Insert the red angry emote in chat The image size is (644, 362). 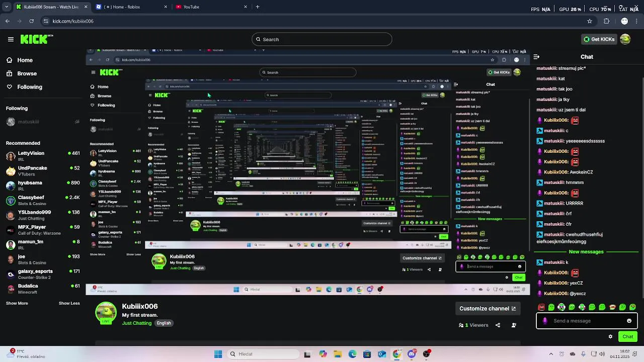click(x=541, y=307)
